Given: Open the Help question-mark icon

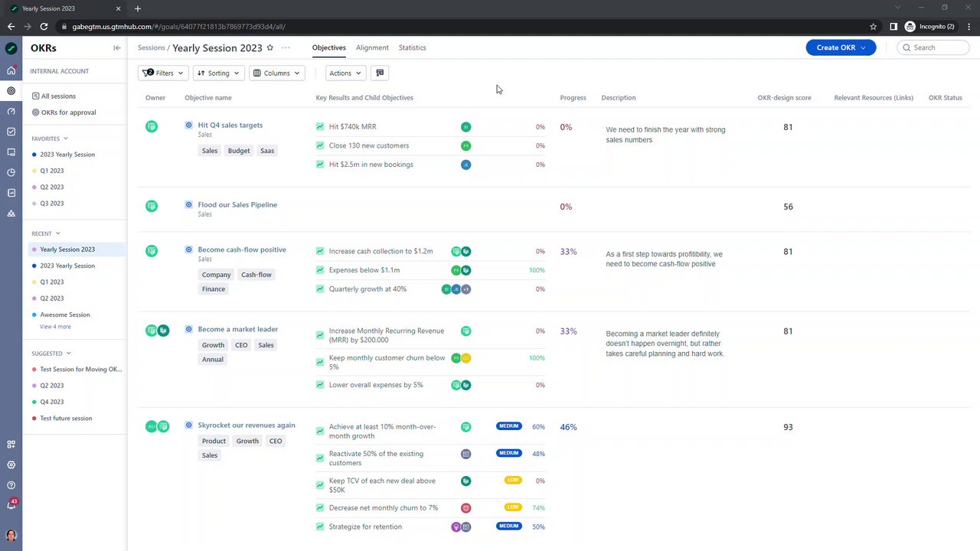Looking at the screenshot, I should tap(11, 485).
